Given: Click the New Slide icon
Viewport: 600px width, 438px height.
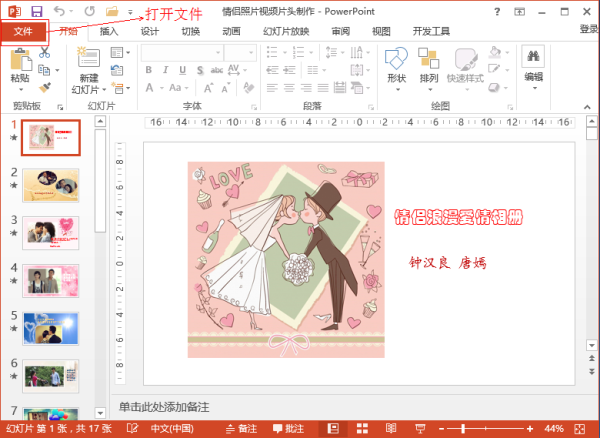Looking at the screenshot, I should [88, 57].
